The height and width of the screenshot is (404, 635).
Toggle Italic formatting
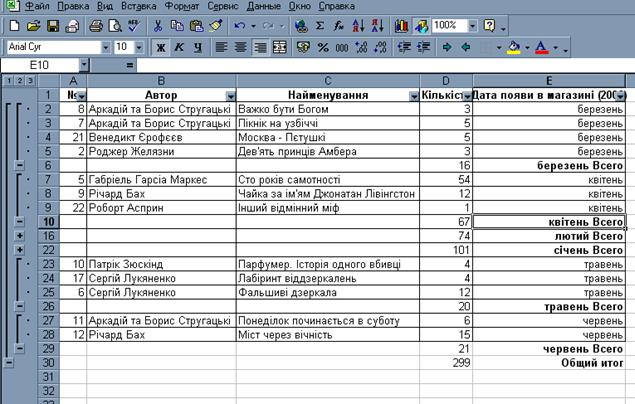[179, 47]
